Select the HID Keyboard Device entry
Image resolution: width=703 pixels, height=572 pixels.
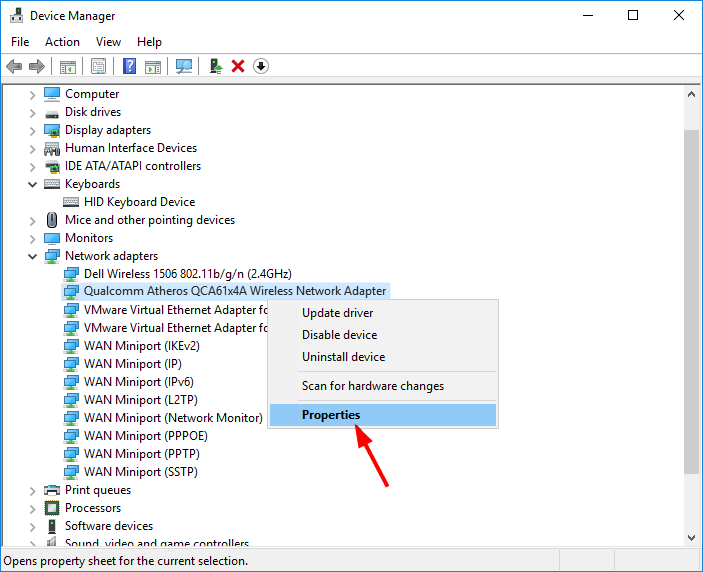pos(139,202)
